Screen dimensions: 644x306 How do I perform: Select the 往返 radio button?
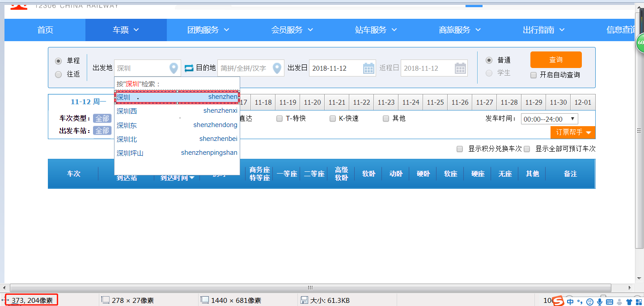[x=59, y=74]
